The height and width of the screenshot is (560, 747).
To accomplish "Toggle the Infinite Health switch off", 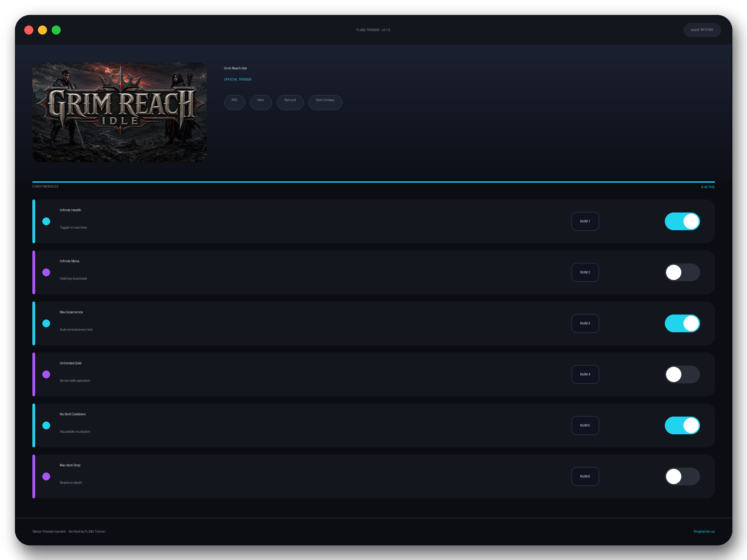I will pos(682,222).
